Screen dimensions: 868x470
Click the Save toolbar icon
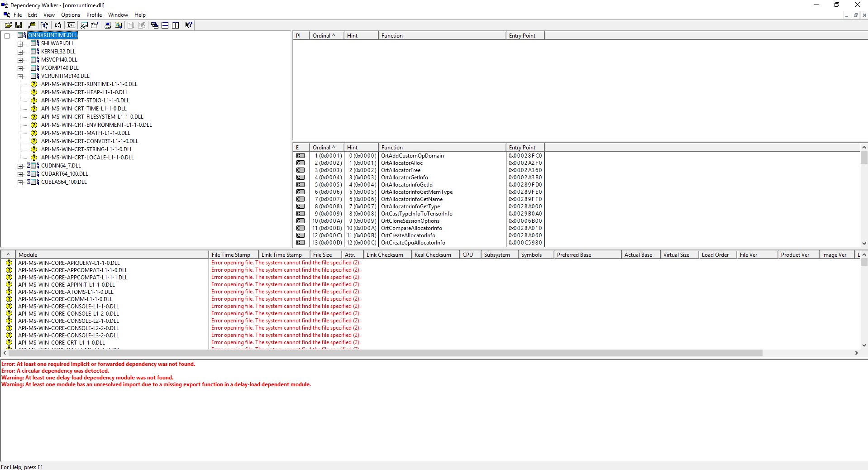tap(19, 25)
